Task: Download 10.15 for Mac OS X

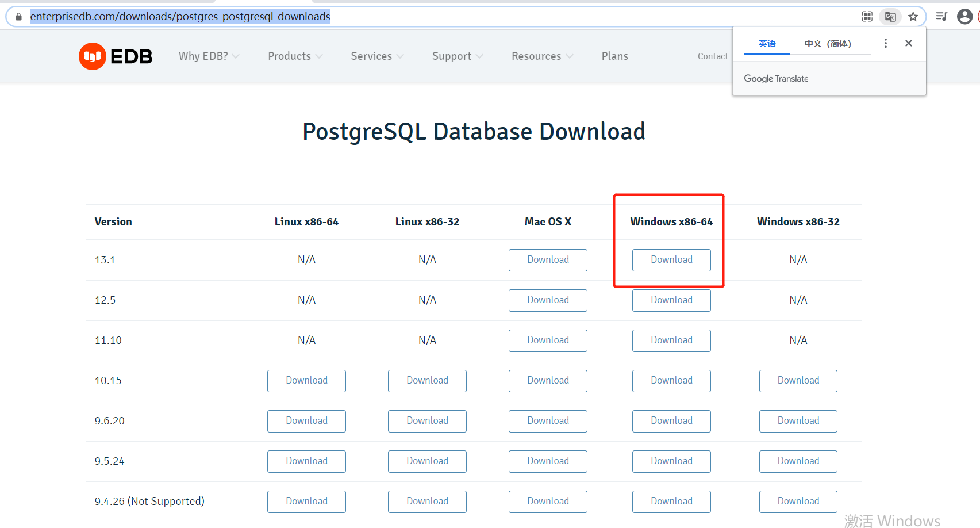Action: 548,381
